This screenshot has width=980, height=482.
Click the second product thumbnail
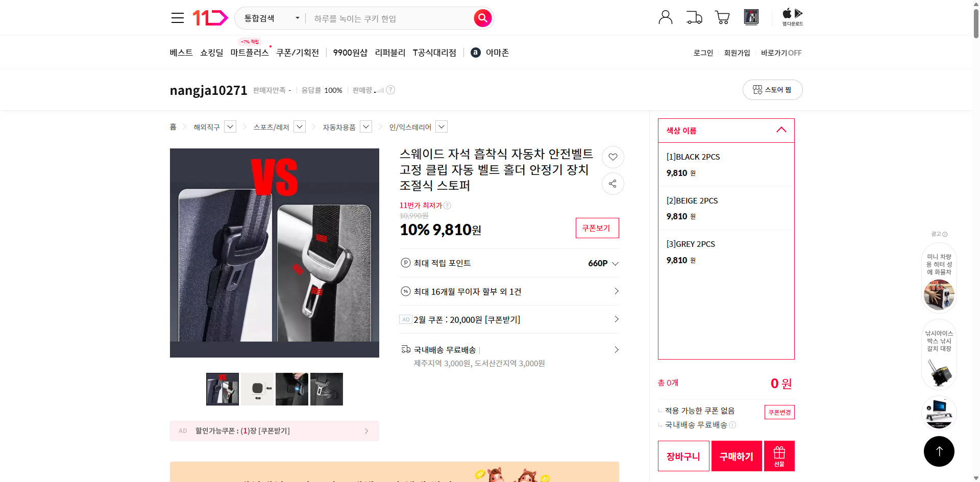257,389
